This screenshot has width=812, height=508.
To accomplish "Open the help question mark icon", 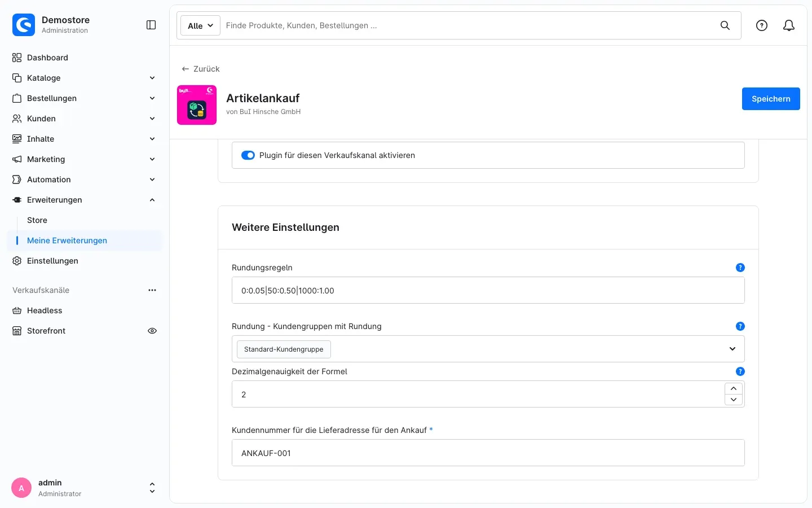I will pyautogui.click(x=762, y=25).
